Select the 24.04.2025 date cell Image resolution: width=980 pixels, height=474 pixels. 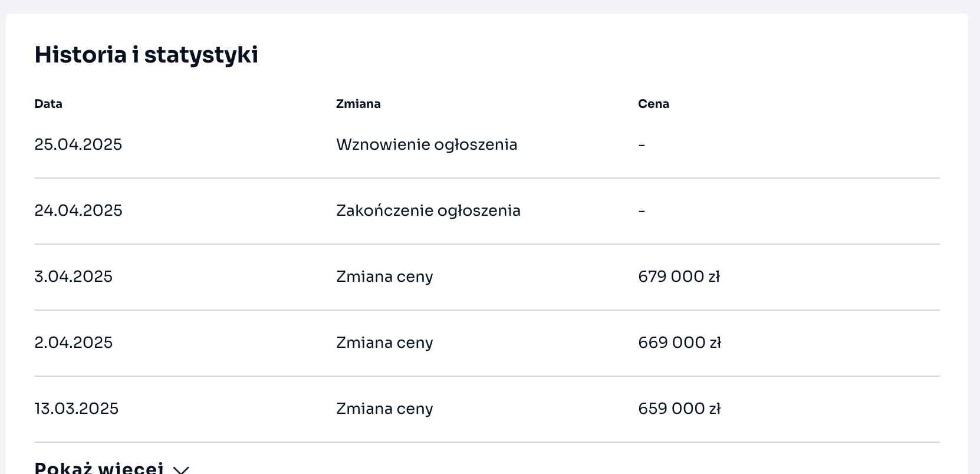78,210
